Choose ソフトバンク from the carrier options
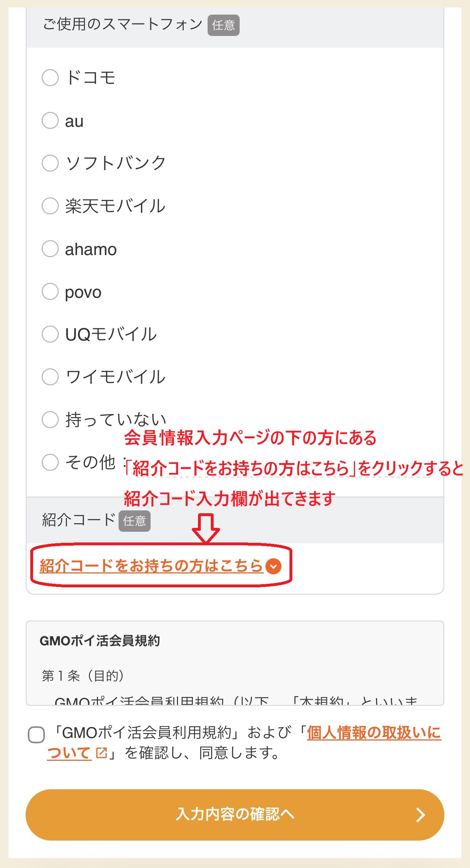The height and width of the screenshot is (868, 470). 50,163
